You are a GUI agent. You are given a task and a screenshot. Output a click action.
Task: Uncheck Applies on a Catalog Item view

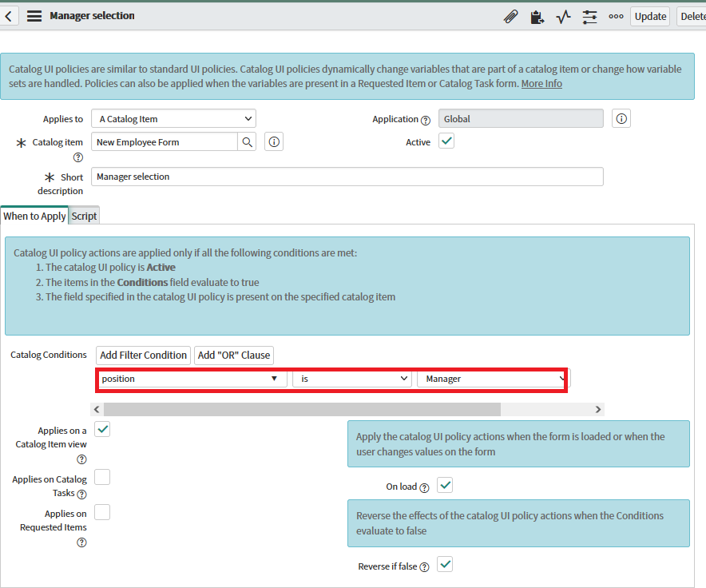click(102, 429)
